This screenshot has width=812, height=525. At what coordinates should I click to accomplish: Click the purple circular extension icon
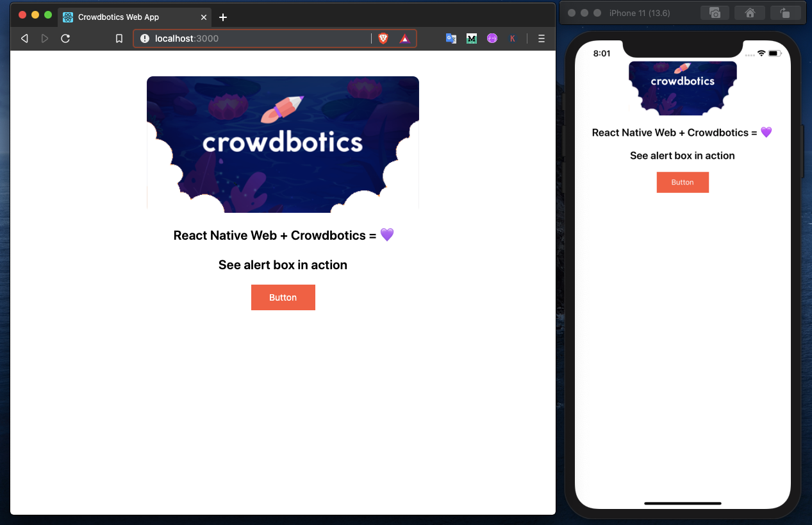(492, 38)
